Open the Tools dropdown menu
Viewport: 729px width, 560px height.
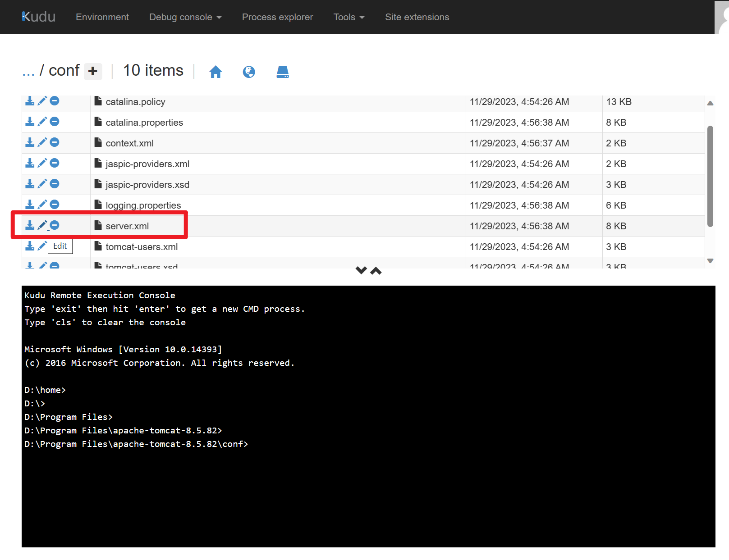[348, 17]
